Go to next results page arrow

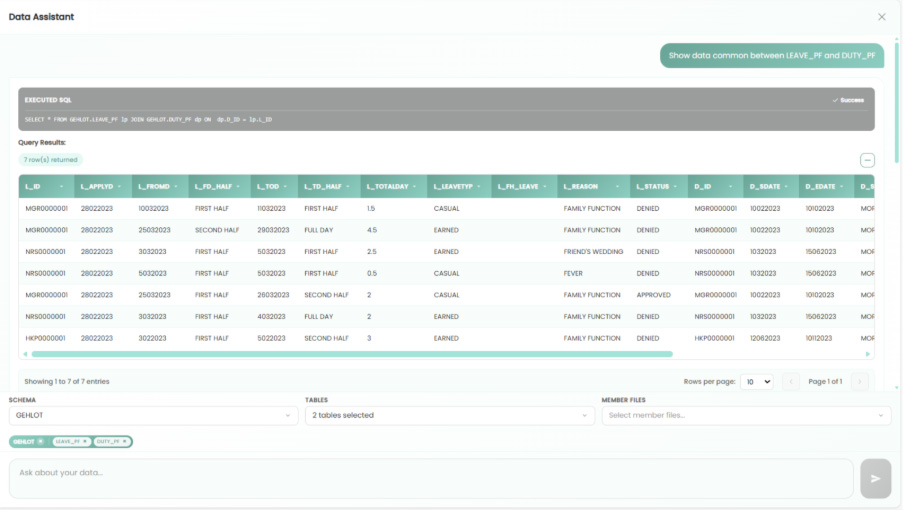tap(859, 381)
